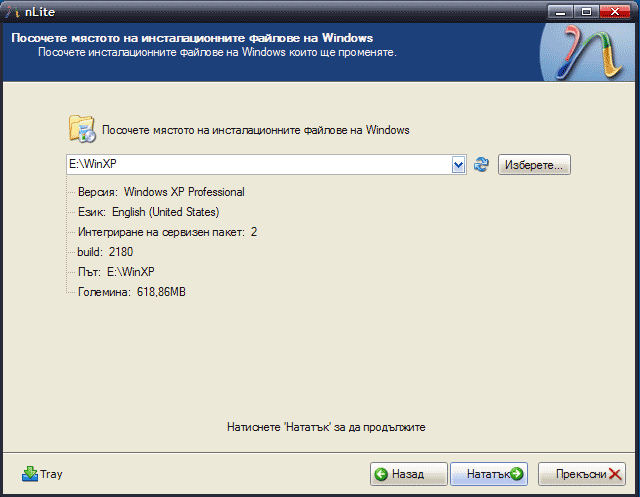Click the nLite logo in title bar

point(12,12)
